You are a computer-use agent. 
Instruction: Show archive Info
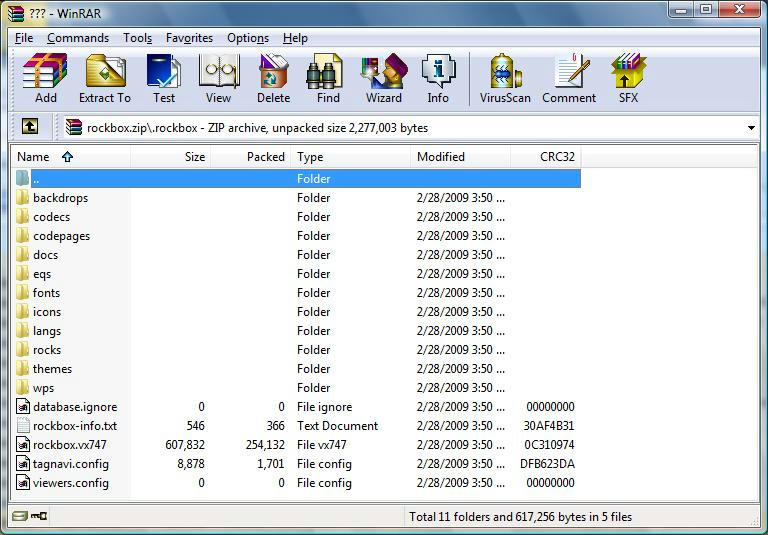coord(438,78)
